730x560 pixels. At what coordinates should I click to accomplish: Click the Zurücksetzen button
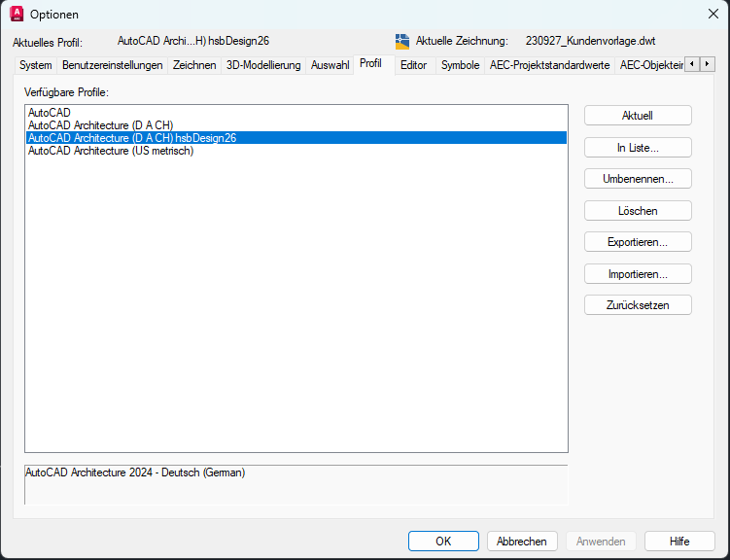click(638, 305)
